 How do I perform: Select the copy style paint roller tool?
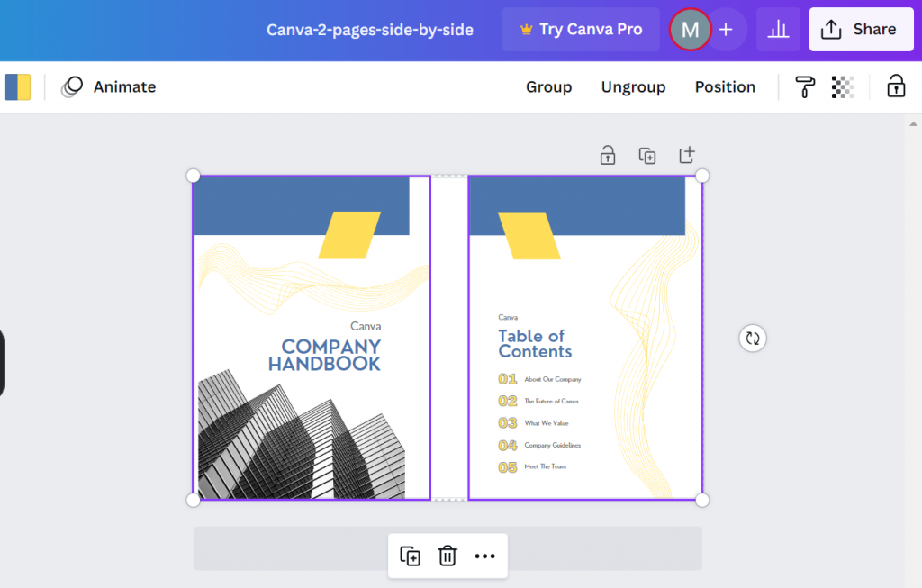tap(804, 86)
